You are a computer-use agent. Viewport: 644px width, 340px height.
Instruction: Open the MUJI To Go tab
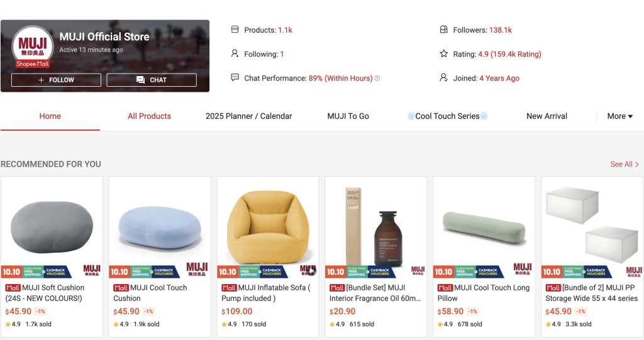[348, 116]
